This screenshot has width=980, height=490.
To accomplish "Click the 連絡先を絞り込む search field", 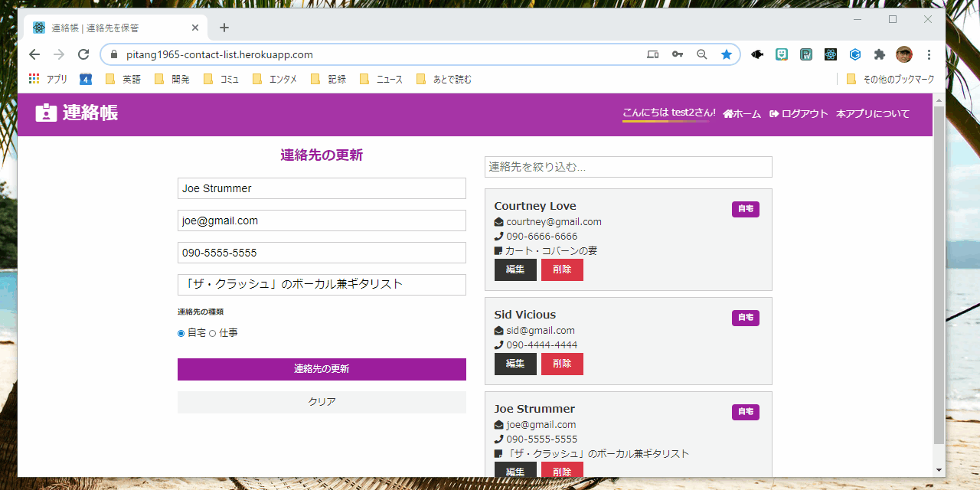I will [628, 167].
